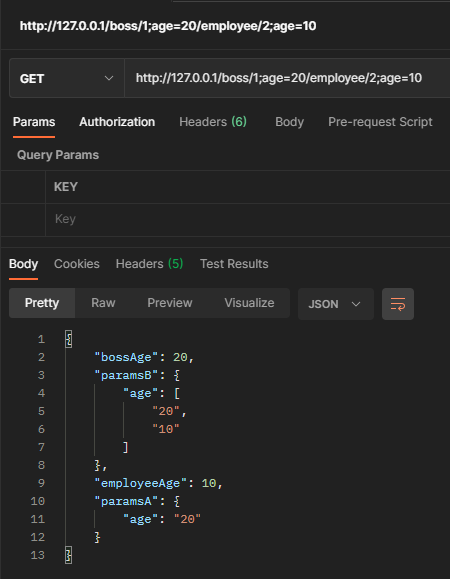Switch to Pre-request Script tab
This screenshot has width=450, height=579.
click(380, 122)
